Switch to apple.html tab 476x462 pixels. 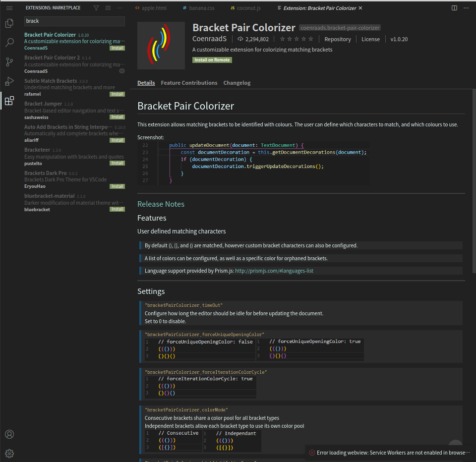click(x=151, y=8)
